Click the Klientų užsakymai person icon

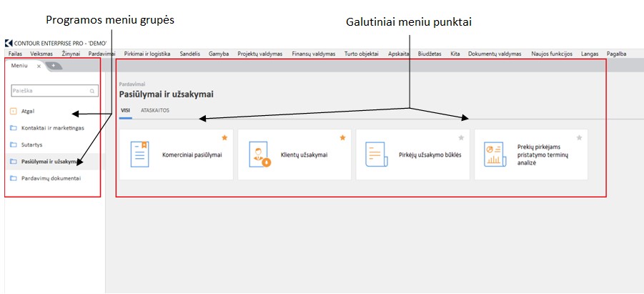point(259,155)
